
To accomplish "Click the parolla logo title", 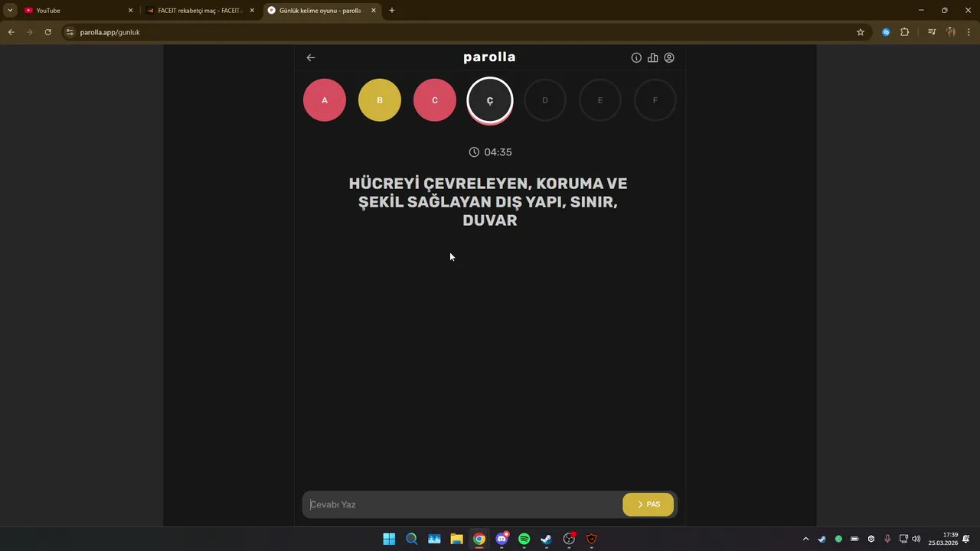I will coord(489,57).
